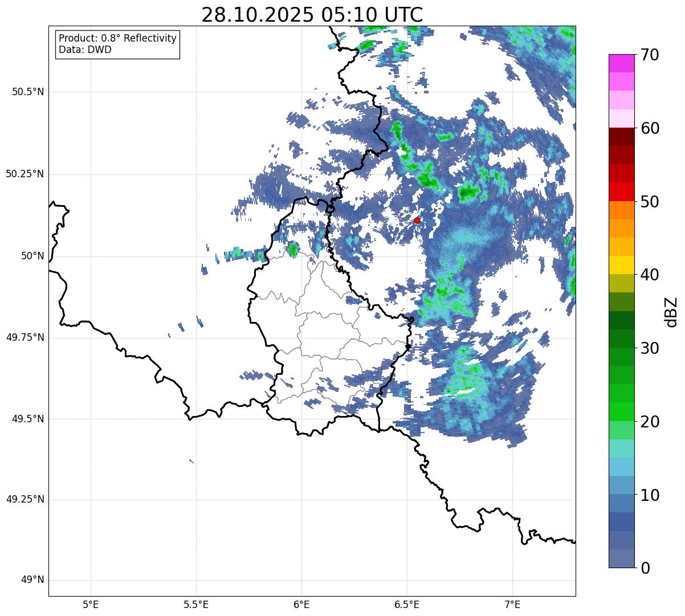Click the latitude label 49.5°N

(28, 419)
